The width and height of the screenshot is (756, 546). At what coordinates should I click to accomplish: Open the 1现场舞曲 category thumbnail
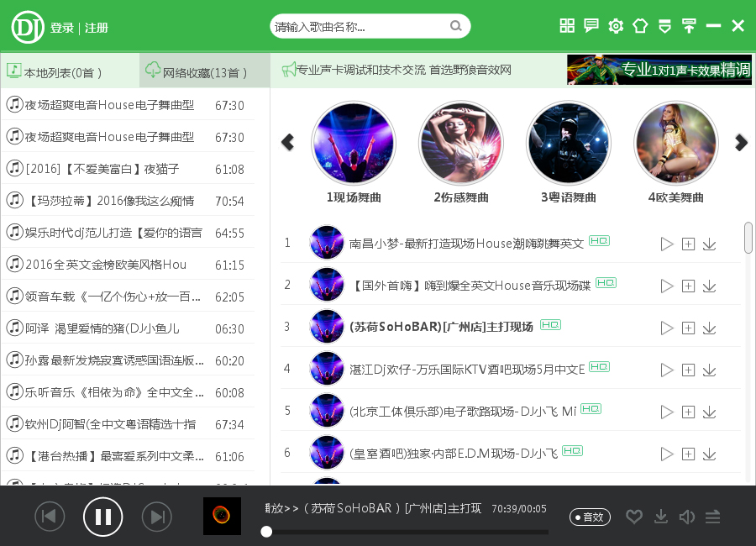[354, 143]
